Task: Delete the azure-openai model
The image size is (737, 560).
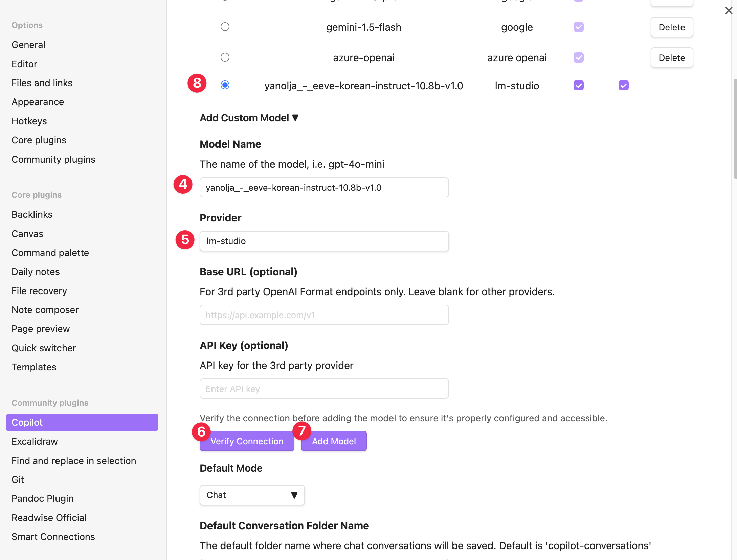Action: tap(671, 58)
